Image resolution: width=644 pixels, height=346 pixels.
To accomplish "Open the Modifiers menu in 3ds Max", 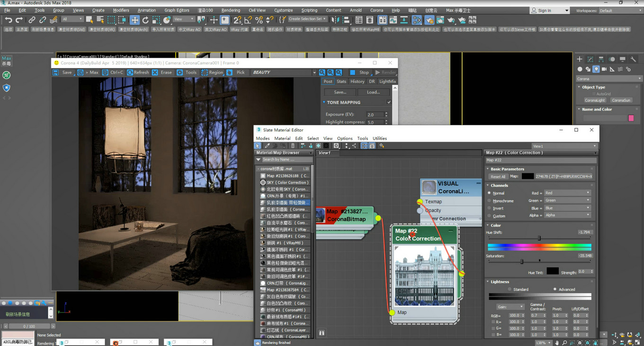I will pyautogui.click(x=121, y=10).
